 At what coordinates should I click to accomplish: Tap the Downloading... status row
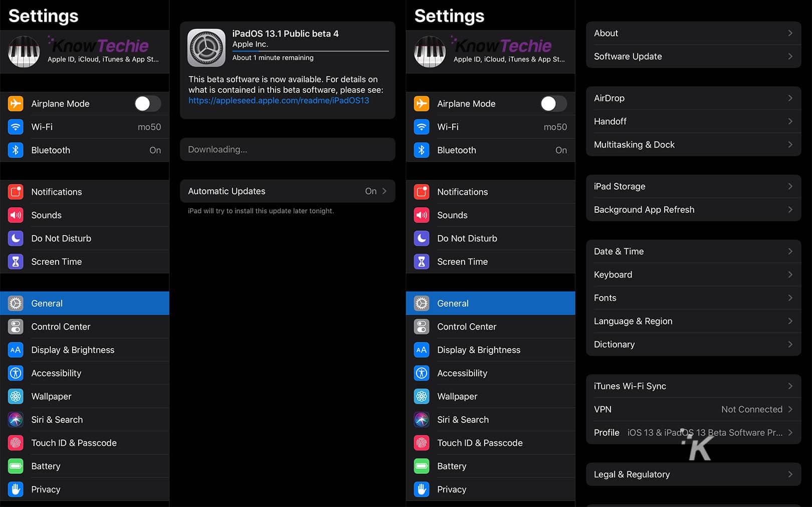click(288, 149)
